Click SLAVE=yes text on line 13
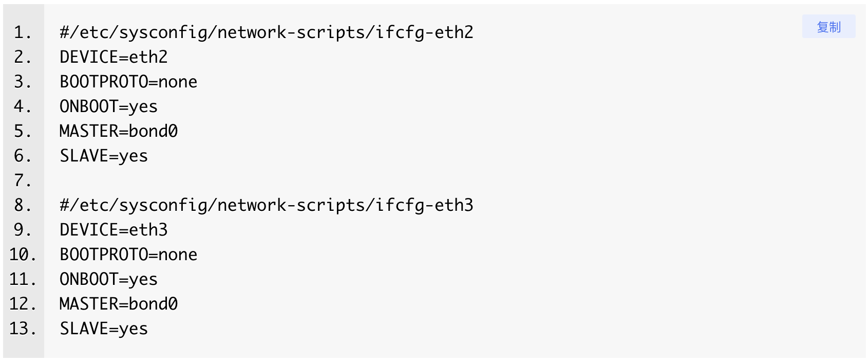This screenshot has height=361, width=868. [x=104, y=329]
